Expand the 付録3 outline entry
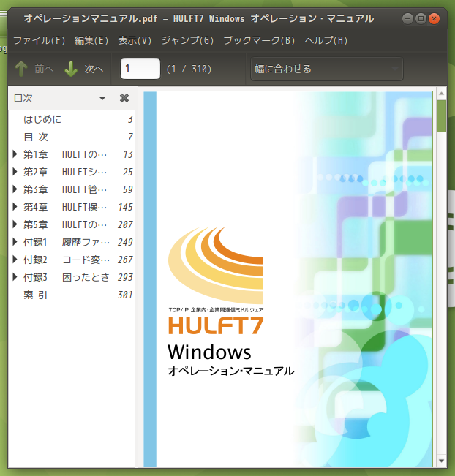Viewport: 455px width, 476px height. [15, 277]
